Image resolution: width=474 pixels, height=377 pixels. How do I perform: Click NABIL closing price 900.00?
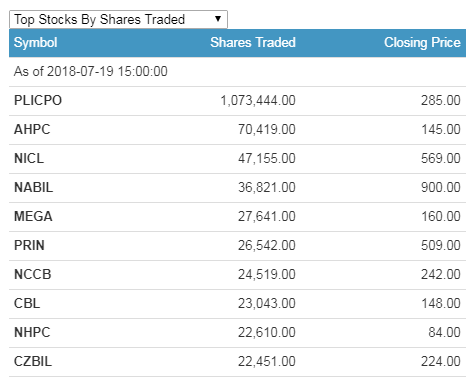tap(441, 187)
